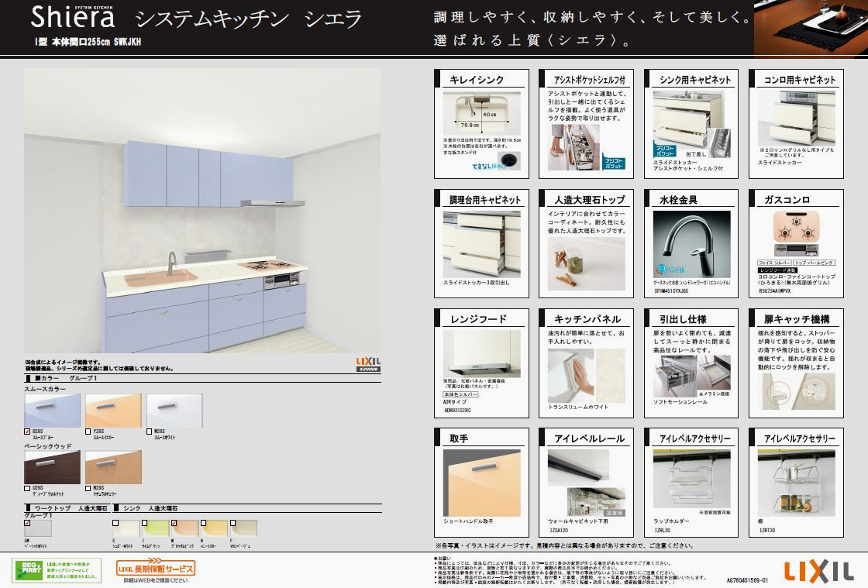Check the sink color I lime green
The height and width of the screenshot is (588, 868).
[144, 523]
